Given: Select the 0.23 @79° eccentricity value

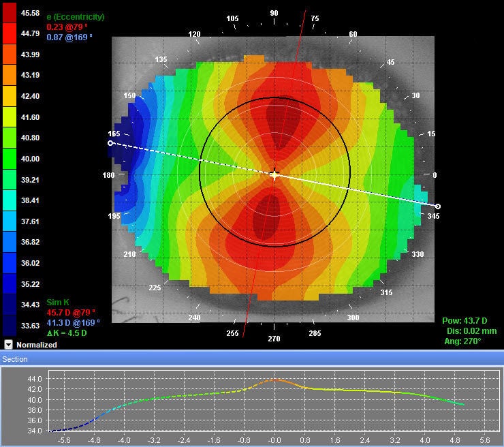Looking at the screenshot, I should [65, 26].
